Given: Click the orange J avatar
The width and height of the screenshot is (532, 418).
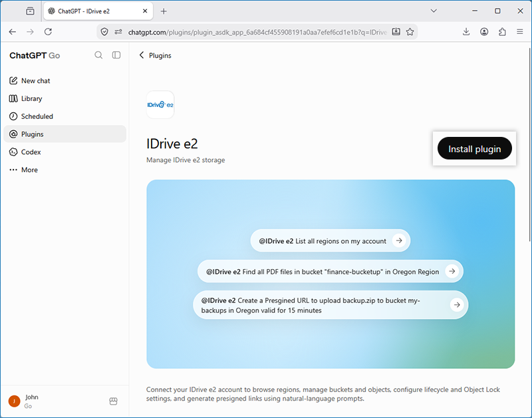Looking at the screenshot, I should coord(14,401).
